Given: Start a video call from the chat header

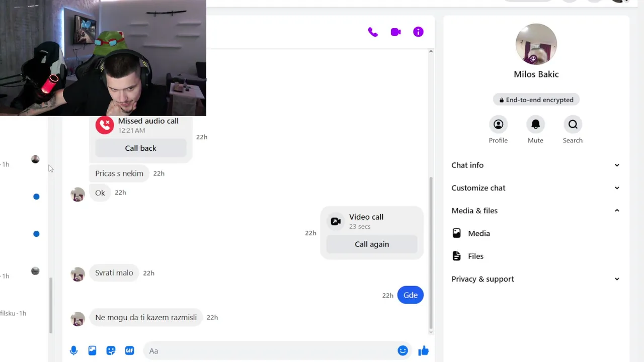Looking at the screenshot, I should click(396, 32).
